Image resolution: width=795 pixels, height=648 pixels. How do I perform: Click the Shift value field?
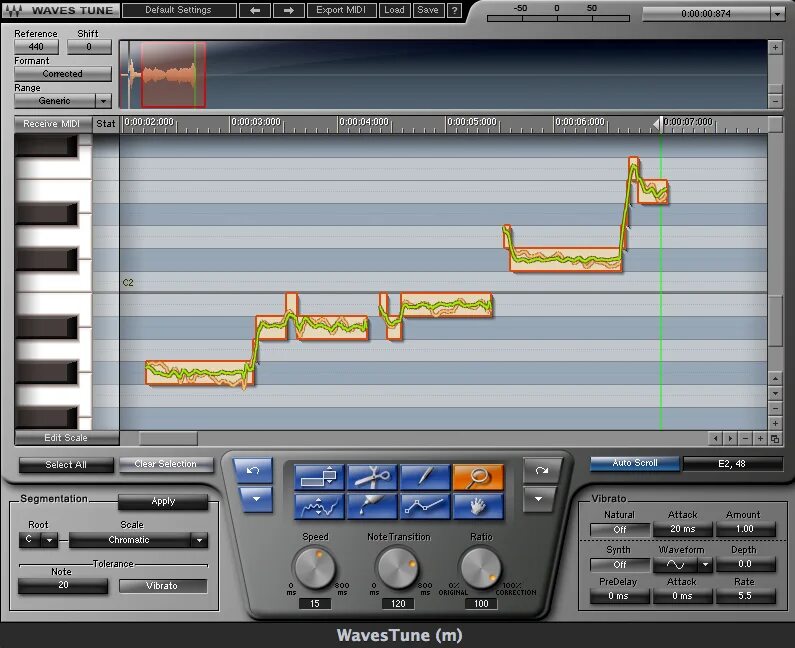(x=89, y=47)
